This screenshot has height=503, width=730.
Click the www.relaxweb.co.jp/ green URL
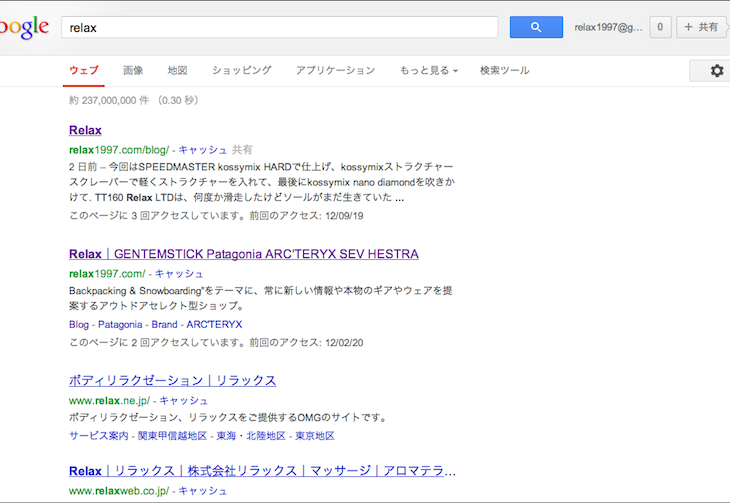click(x=119, y=490)
